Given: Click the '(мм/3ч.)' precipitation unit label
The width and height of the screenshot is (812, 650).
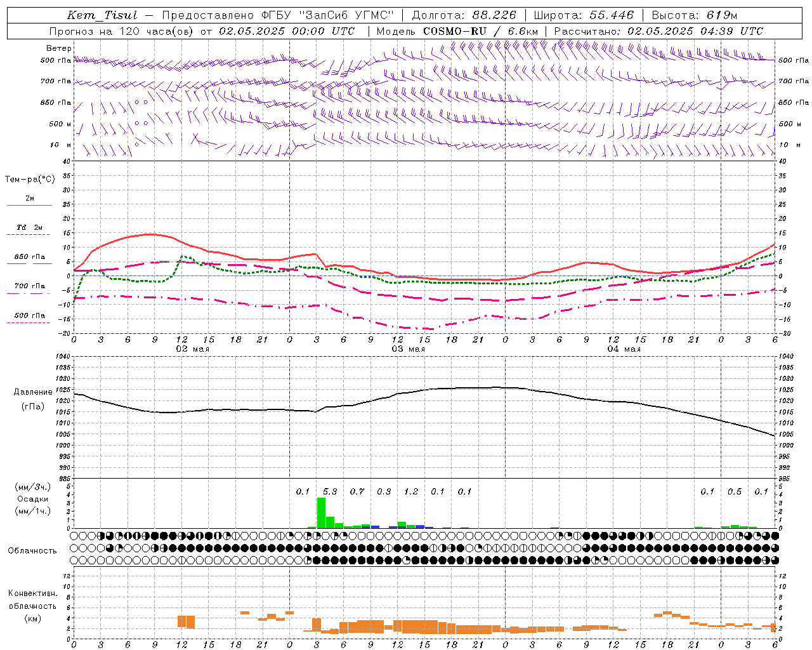Looking at the screenshot, I should [33, 487].
